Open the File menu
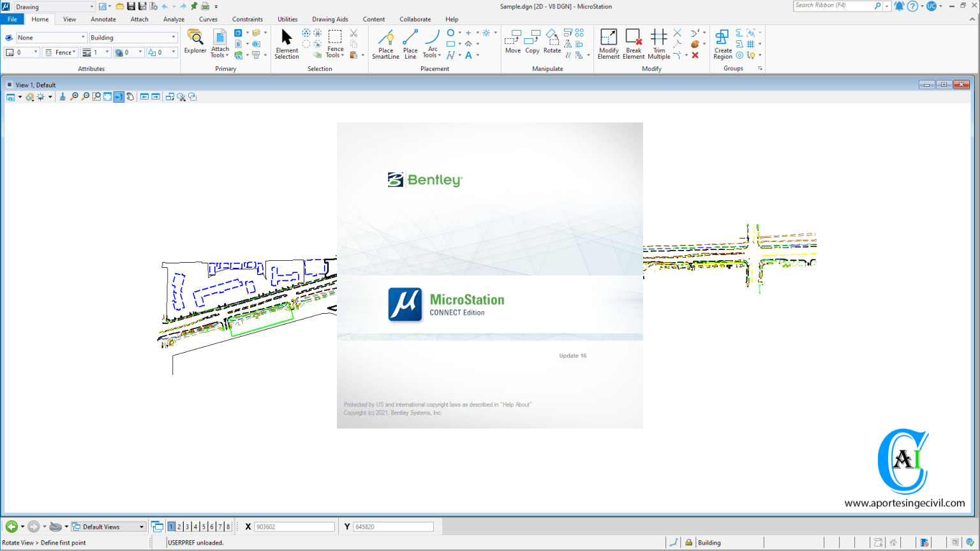The image size is (980, 551). (12, 19)
